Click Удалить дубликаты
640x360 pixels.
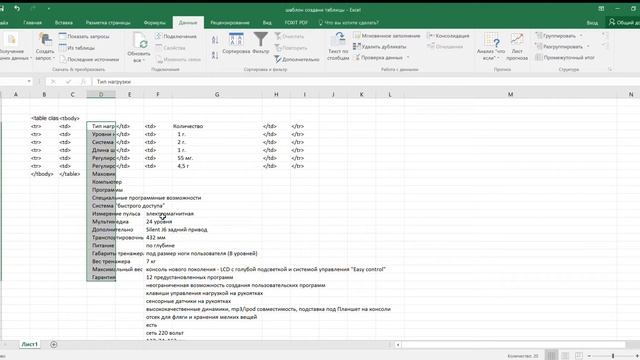pyautogui.click(x=380, y=47)
